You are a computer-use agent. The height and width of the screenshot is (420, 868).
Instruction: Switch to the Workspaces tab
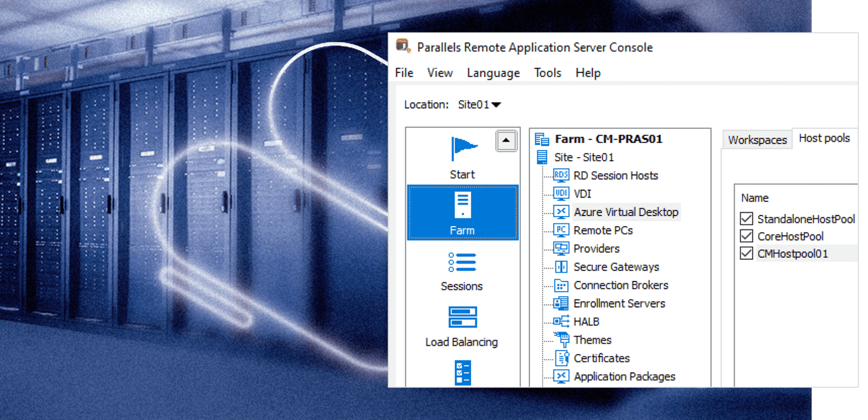(757, 140)
